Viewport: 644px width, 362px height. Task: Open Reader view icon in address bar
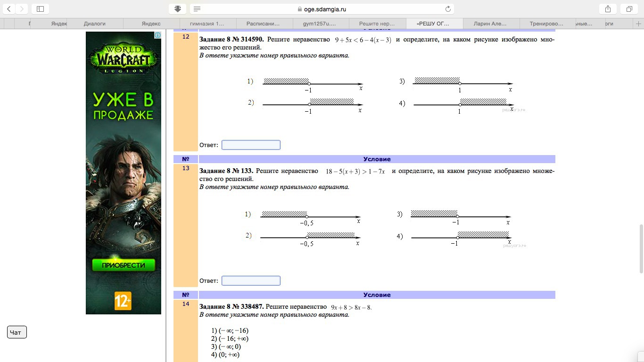coord(197,9)
